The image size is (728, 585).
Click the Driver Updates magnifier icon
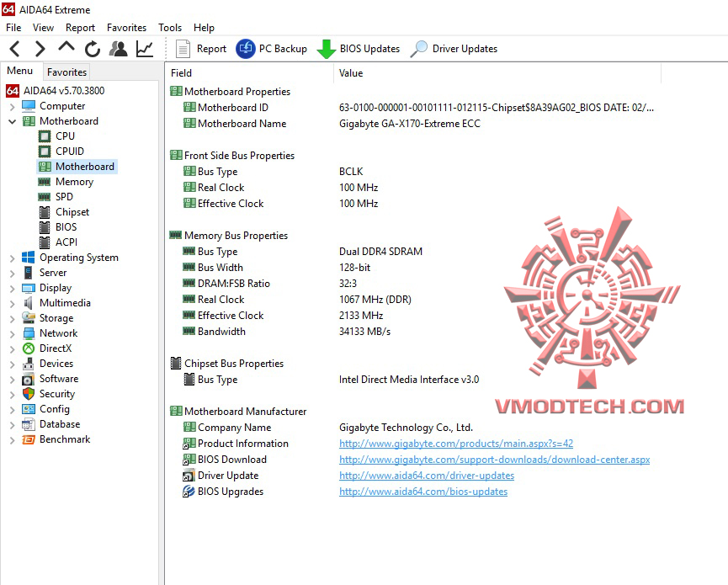coord(419,49)
